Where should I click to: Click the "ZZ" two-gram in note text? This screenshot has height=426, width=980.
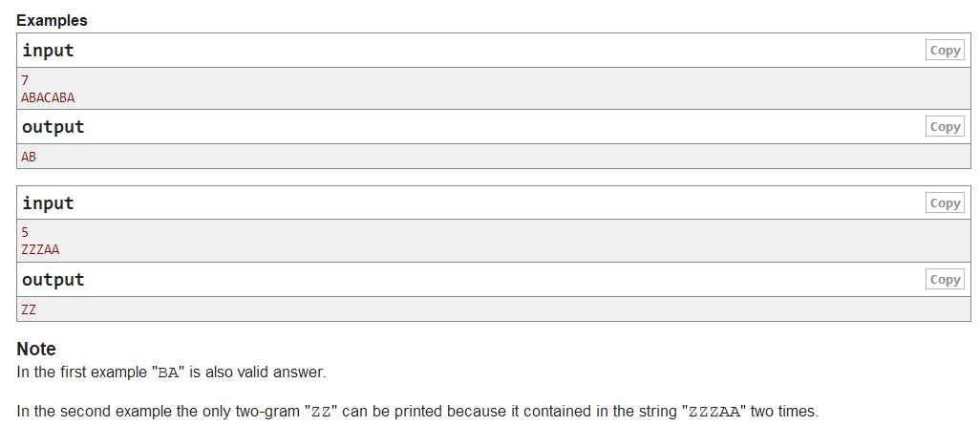tap(321, 412)
